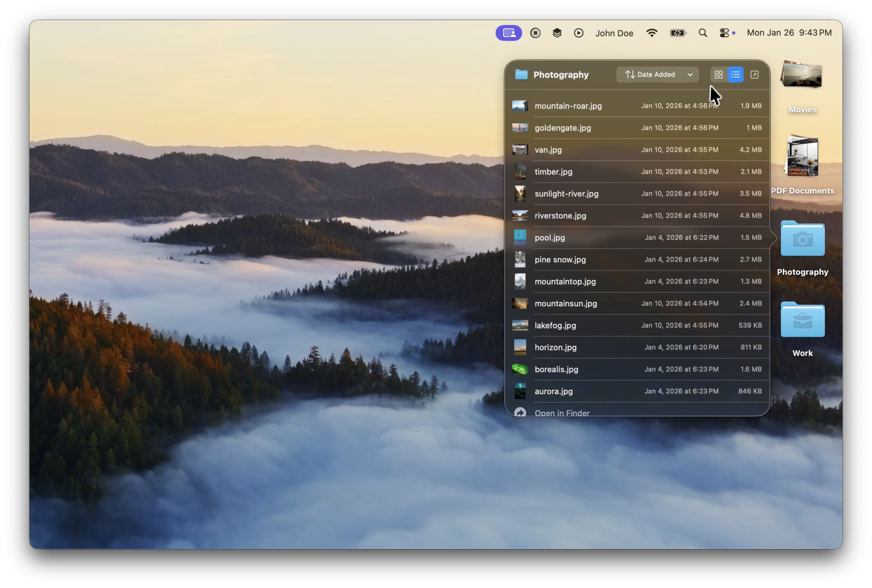Click the borealis.jpg thumbnail
The width and height of the screenshot is (872, 588).
pyautogui.click(x=520, y=369)
